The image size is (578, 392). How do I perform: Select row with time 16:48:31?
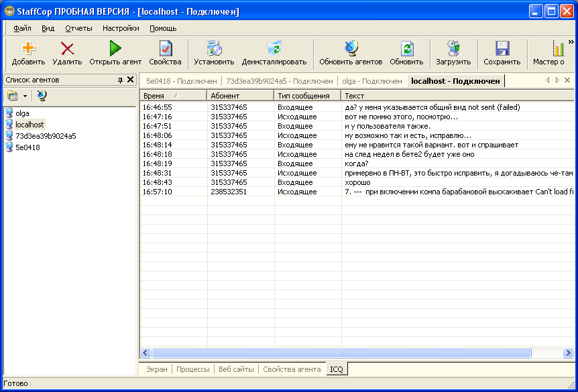pyautogui.click(x=357, y=173)
